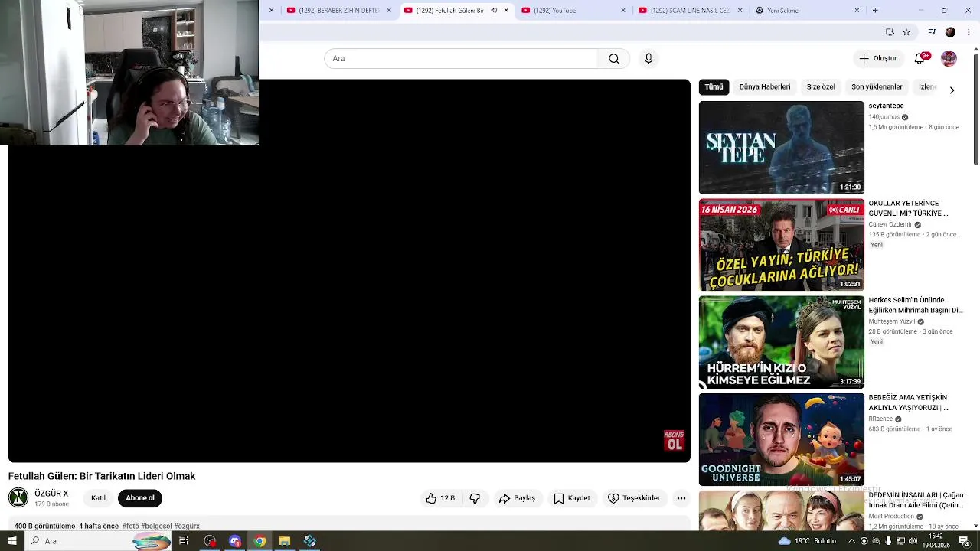Open Chrome profile avatar
This screenshot has width=980, height=551.
point(950,32)
